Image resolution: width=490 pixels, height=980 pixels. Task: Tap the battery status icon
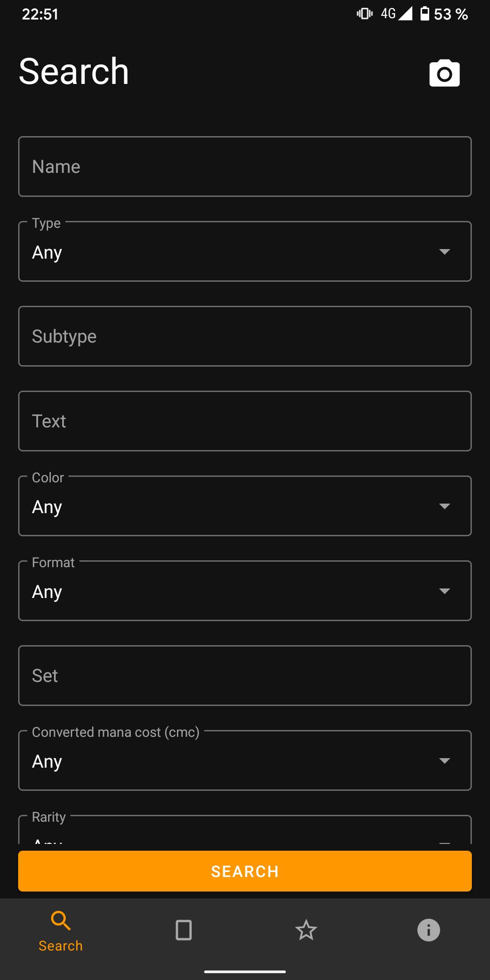tap(425, 14)
